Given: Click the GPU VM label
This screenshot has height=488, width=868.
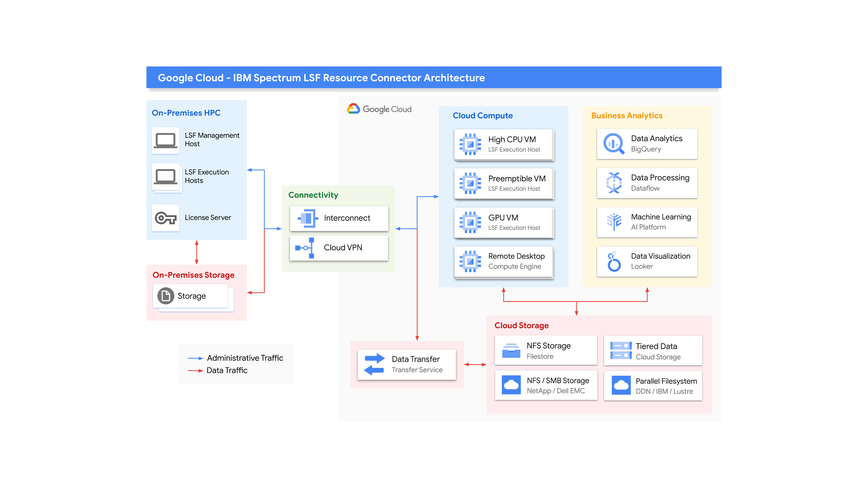Looking at the screenshot, I should click(x=503, y=218).
